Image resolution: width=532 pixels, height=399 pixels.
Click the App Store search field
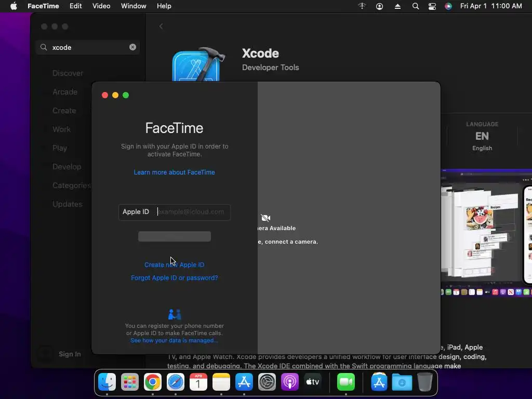tap(88, 47)
